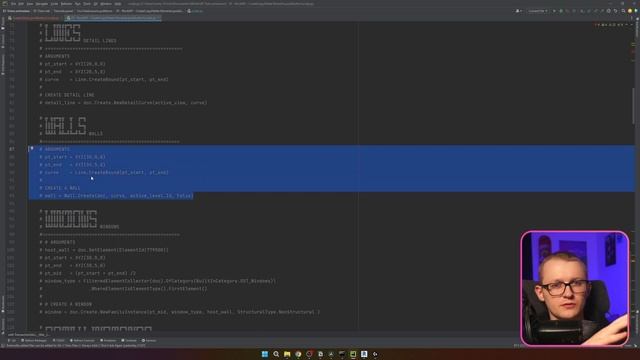Click the detail_line = doc.Create.NewDetailCurve line
The height and width of the screenshot is (360, 640).
(x=123, y=102)
